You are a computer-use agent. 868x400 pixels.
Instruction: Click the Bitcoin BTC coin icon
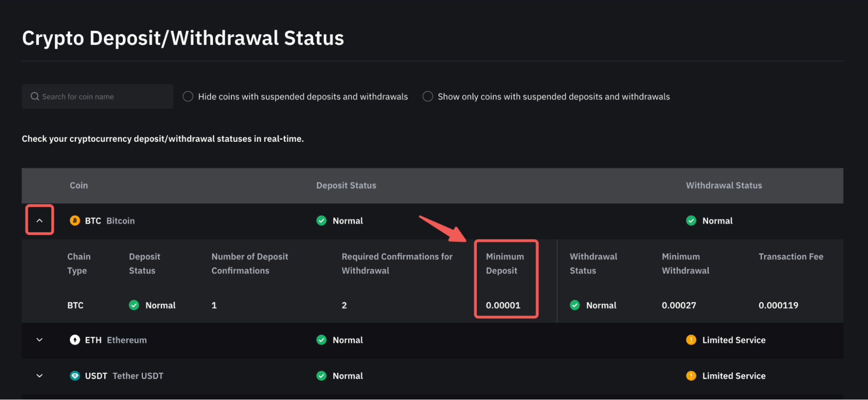(x=75, y=221)
